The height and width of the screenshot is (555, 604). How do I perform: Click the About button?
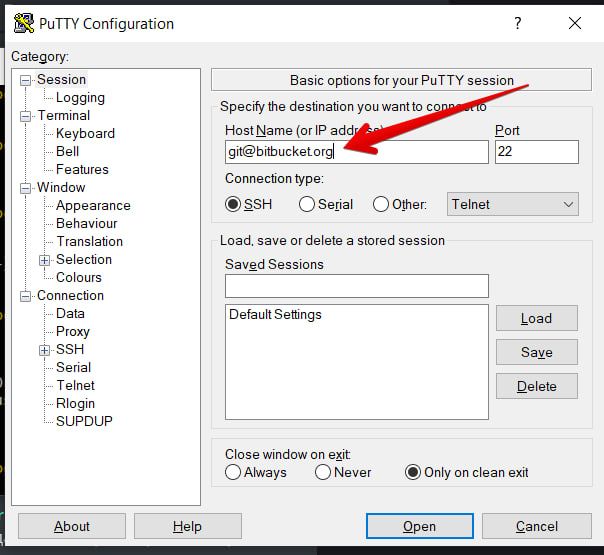72,526
